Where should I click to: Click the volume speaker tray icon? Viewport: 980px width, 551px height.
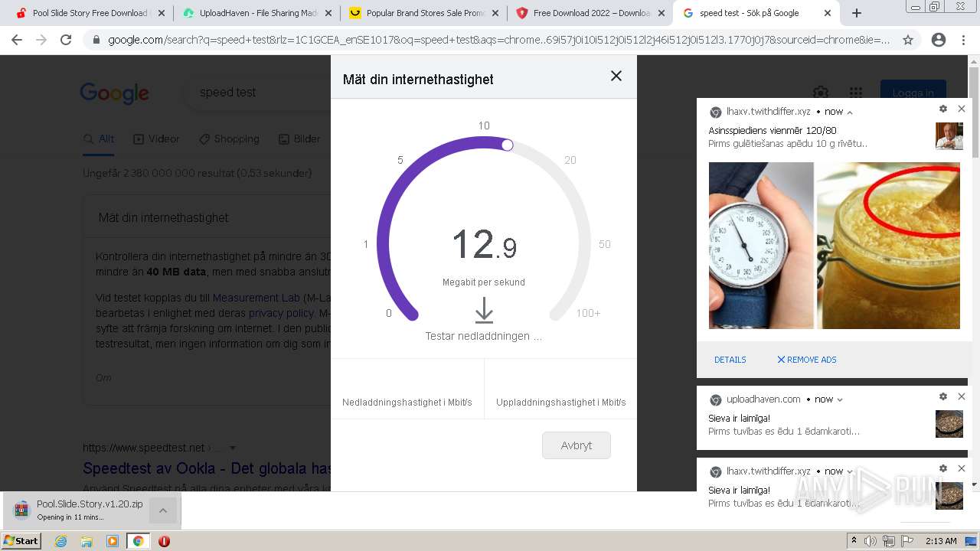pyautogui.click(x=871, y=541)
